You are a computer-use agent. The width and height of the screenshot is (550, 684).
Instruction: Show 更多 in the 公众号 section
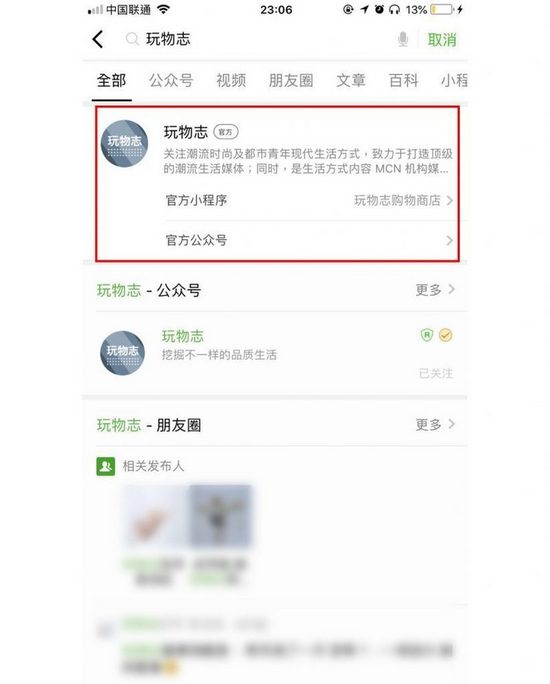(x=435, y=290)
